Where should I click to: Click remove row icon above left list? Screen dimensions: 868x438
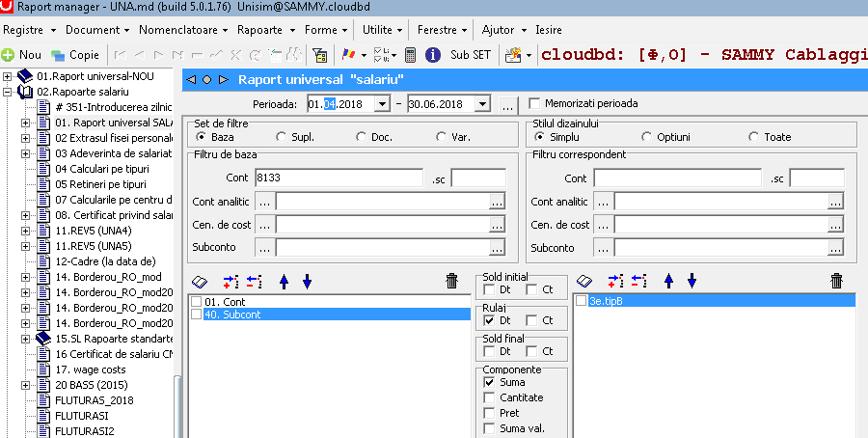click(254, 282)
